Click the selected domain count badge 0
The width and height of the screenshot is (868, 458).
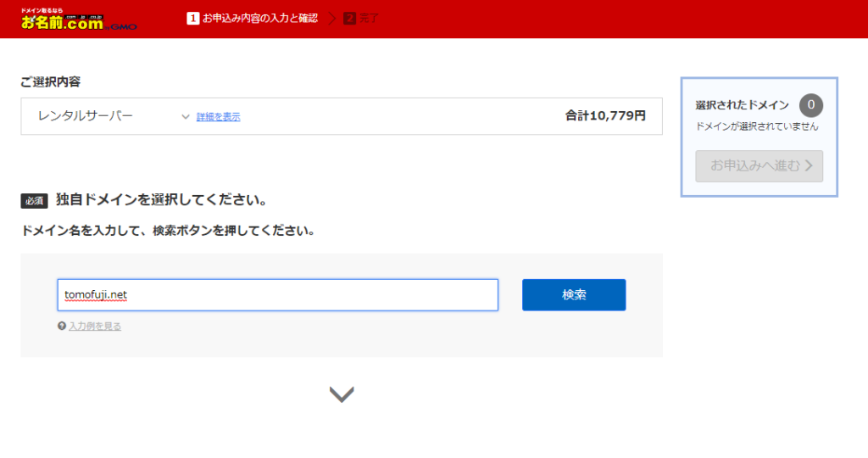click(811, 104)
